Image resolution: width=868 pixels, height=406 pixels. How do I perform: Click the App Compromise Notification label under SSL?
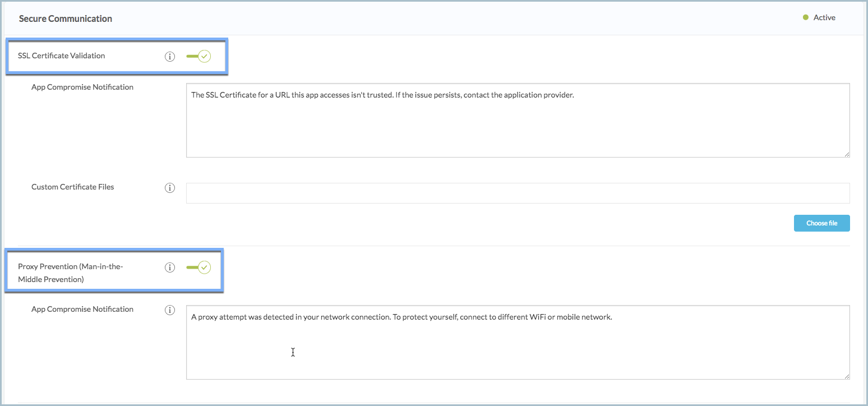(x=82, y=87)
